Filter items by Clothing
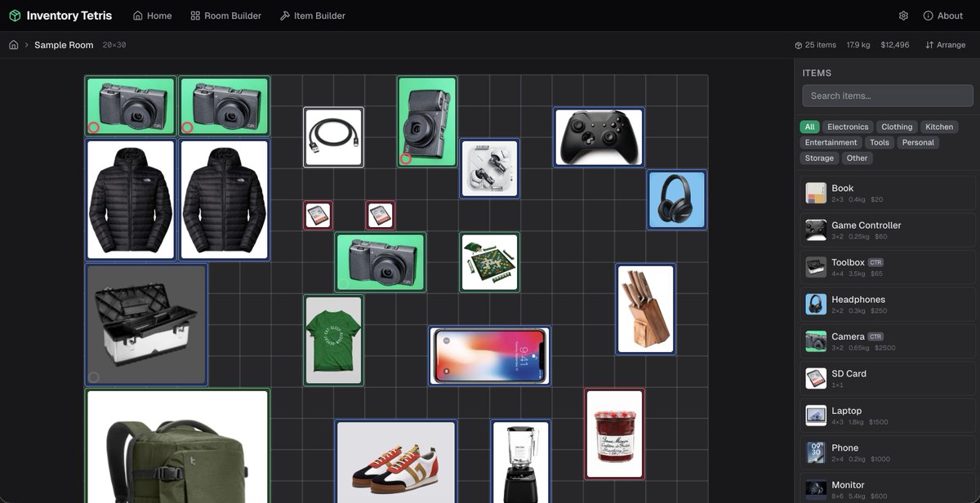 [x=897, y=127]
